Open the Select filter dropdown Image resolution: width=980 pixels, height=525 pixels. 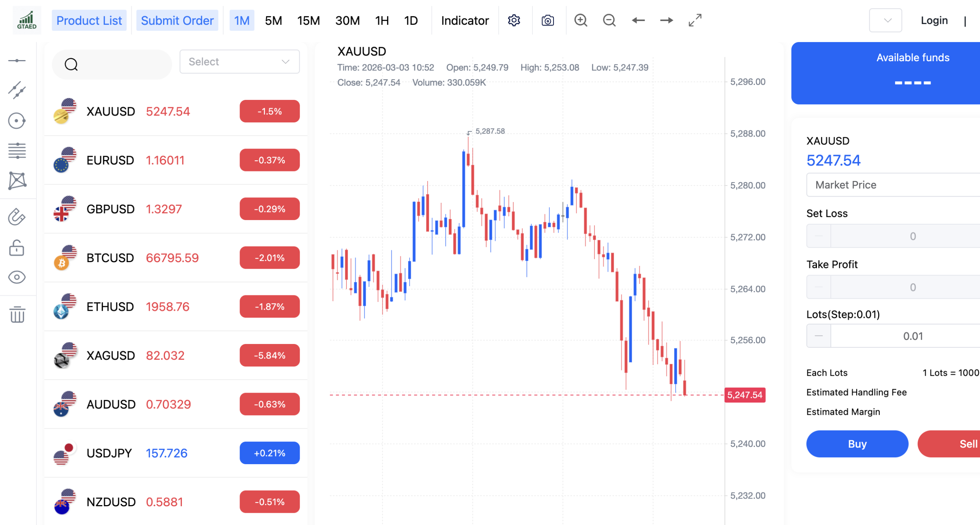click(239, 62)
